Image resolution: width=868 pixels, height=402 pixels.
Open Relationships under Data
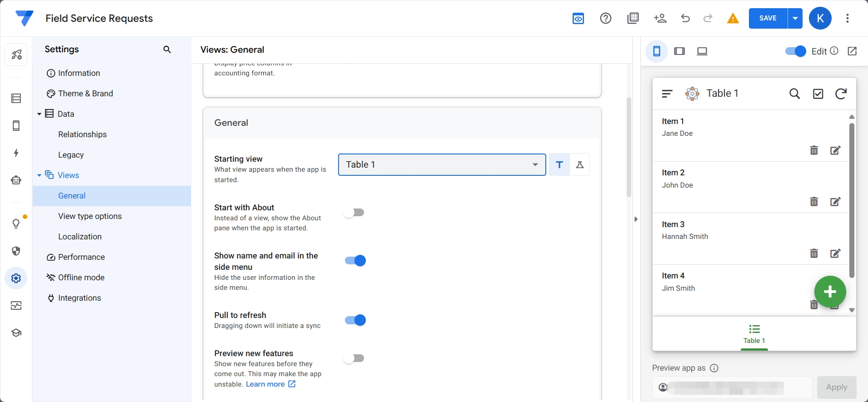click(x=112, y=134)
